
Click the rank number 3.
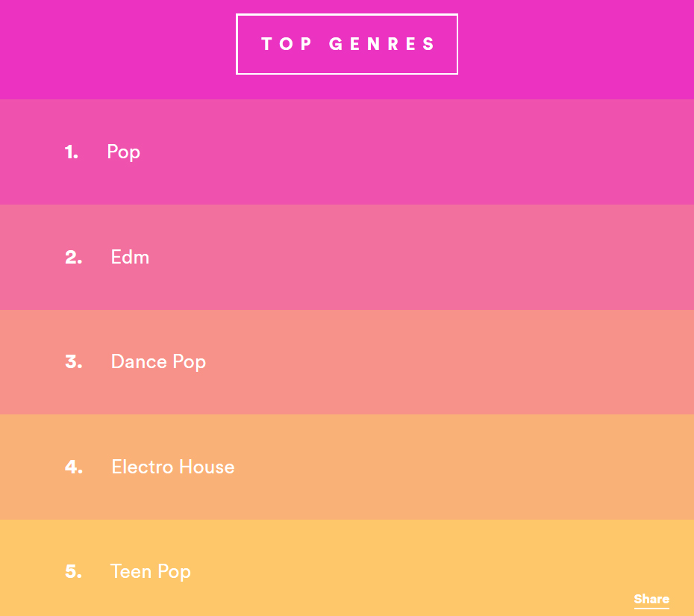click(x=73, y=362)
